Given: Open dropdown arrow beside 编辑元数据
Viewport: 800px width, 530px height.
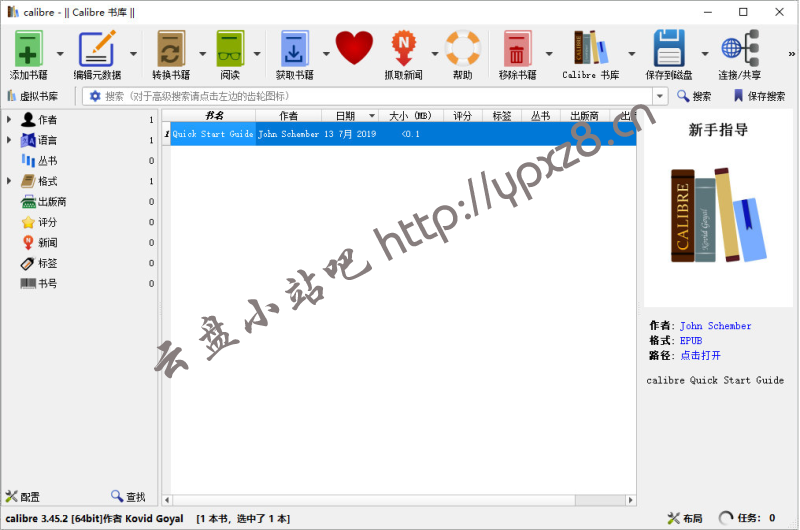Looking at the screenshot, I should pyautogui.click(x=133, y=54).
